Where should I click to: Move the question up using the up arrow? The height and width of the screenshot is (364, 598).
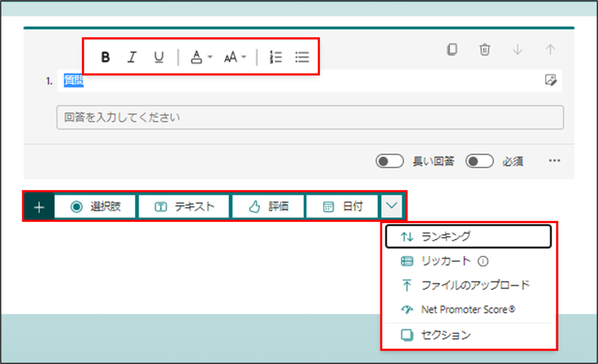coord(550,50)
